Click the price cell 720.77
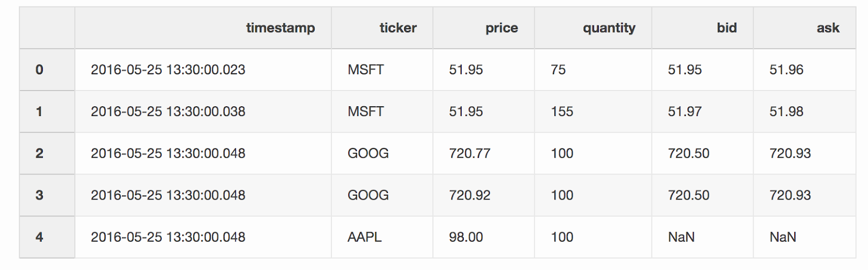 coord(469,153)
